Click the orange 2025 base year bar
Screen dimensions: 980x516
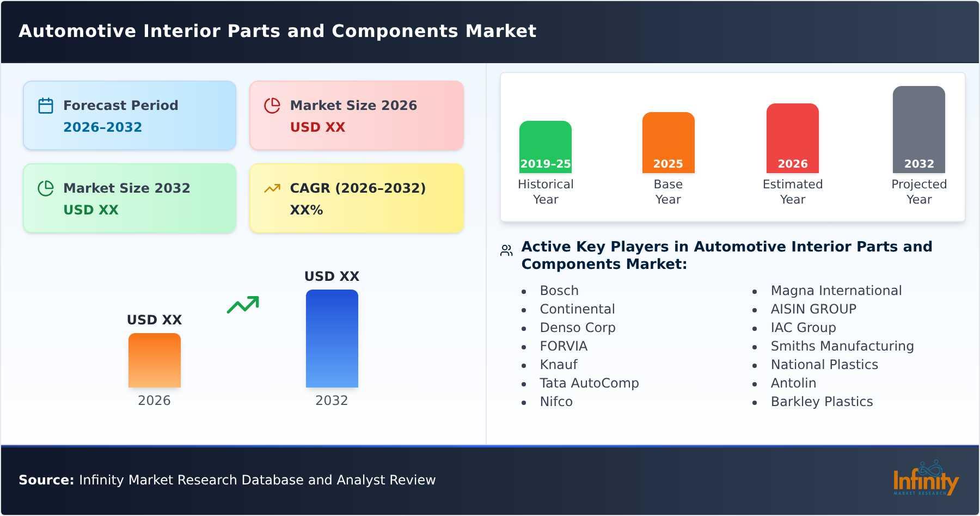(669, 143)
